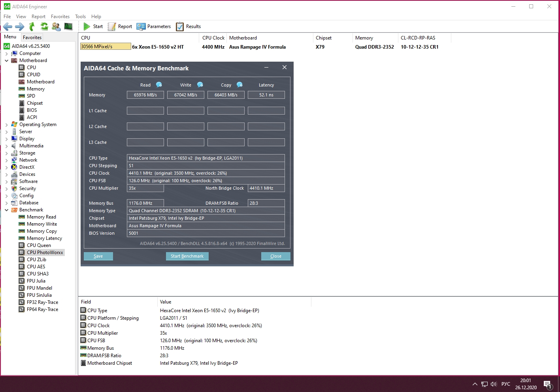Expand the Security tree node

click(6, 188)
